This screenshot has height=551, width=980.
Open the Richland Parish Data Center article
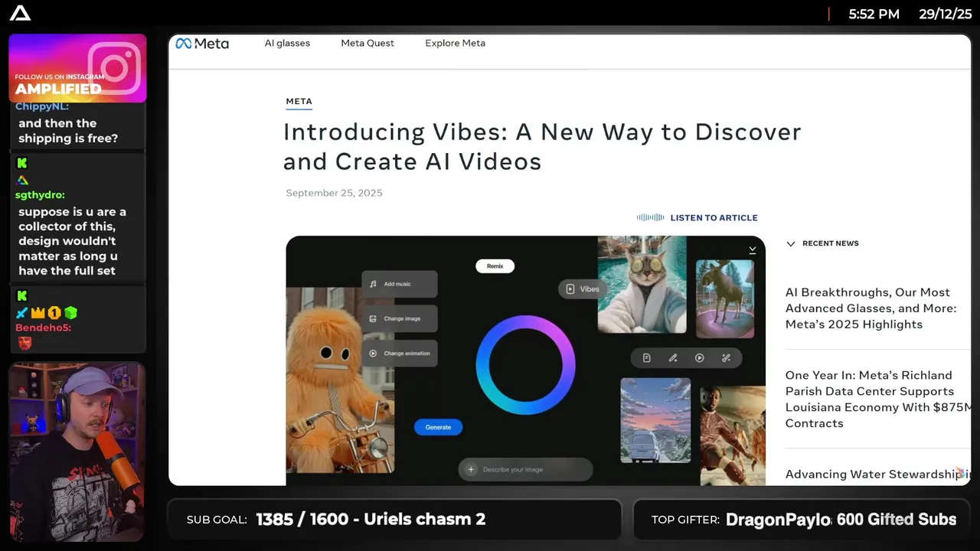point(877,399)
